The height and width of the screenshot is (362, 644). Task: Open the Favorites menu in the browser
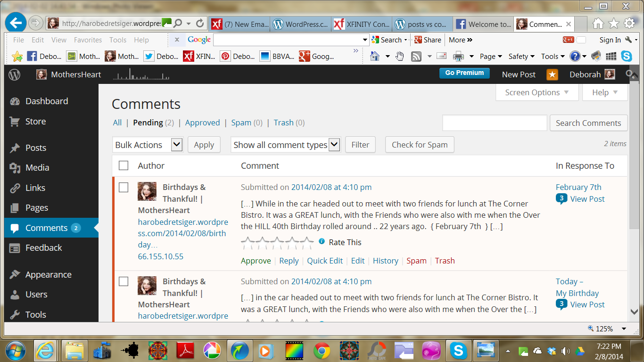click(88, 40)
